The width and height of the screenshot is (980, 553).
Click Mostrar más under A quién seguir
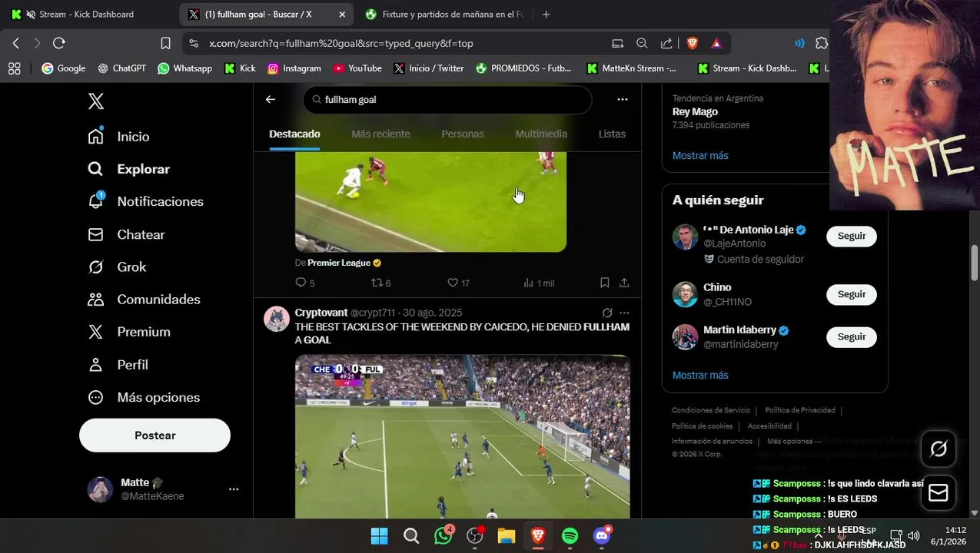[700, 375]
